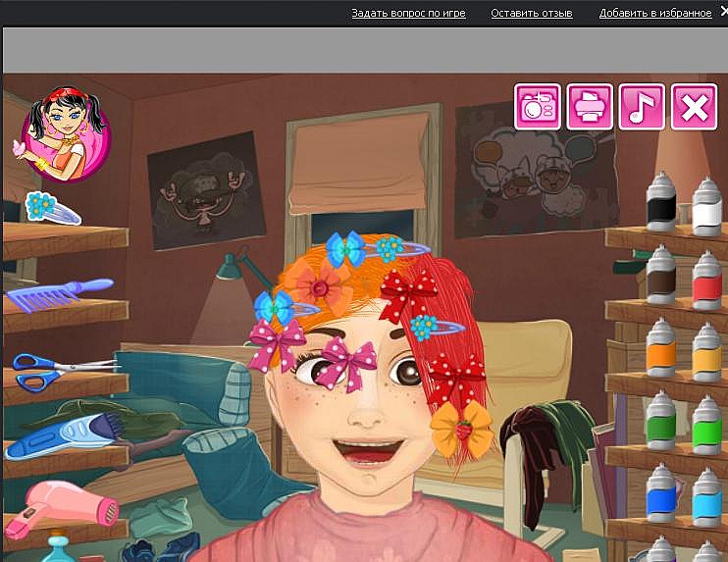Viewport: 728px width, 562px height.
Task: Choose the bright green hair spray can
Action: [706, 425]
